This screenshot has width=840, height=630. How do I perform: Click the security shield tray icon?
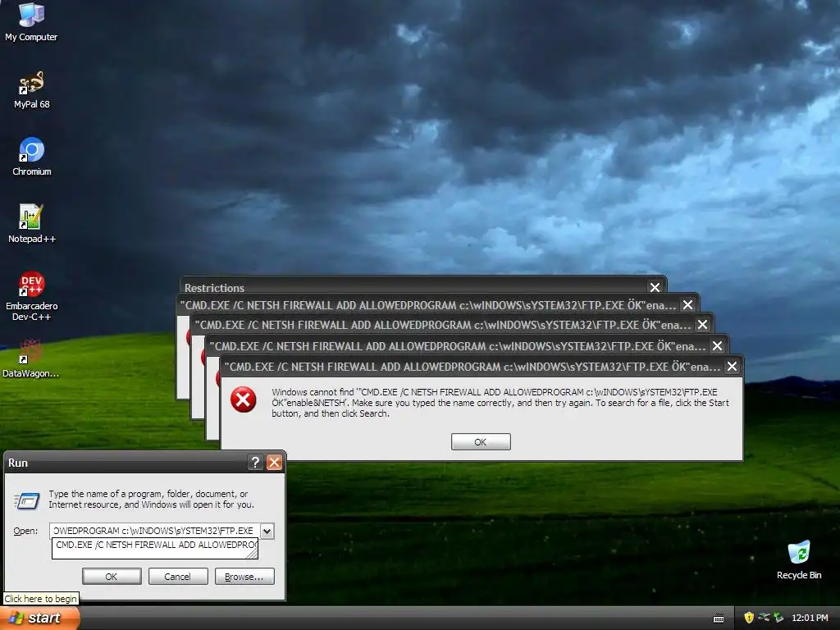pos(749,618)
